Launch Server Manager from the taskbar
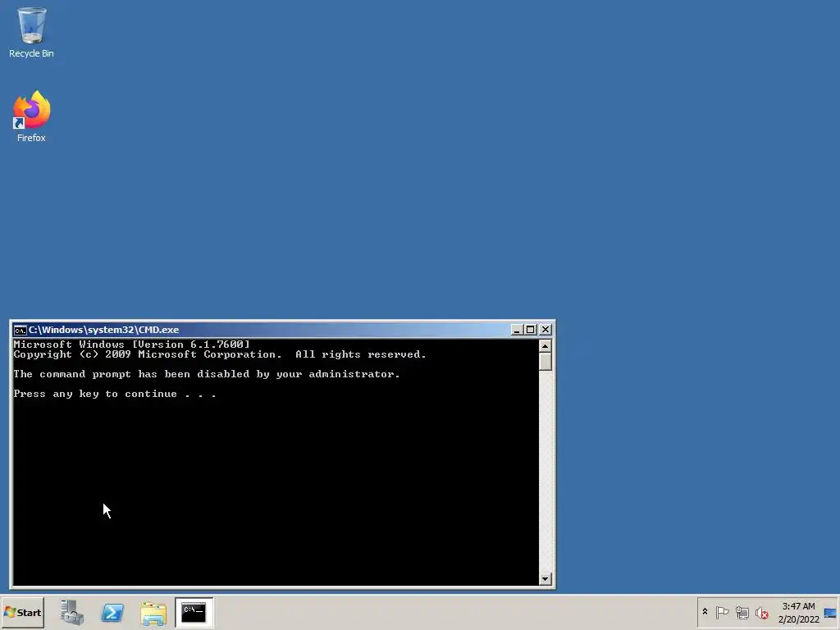This screenshot has height=630, width=840. 72,612
